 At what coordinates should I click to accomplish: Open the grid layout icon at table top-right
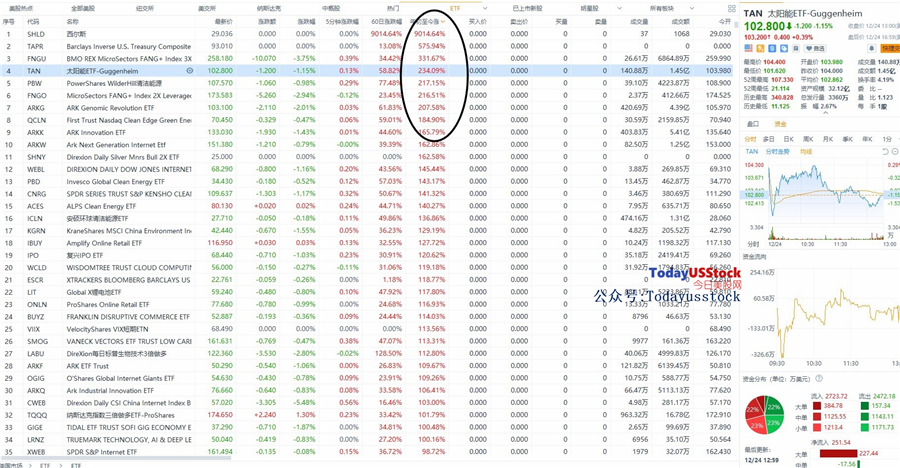pyautogui.click(x=731, y=9)
